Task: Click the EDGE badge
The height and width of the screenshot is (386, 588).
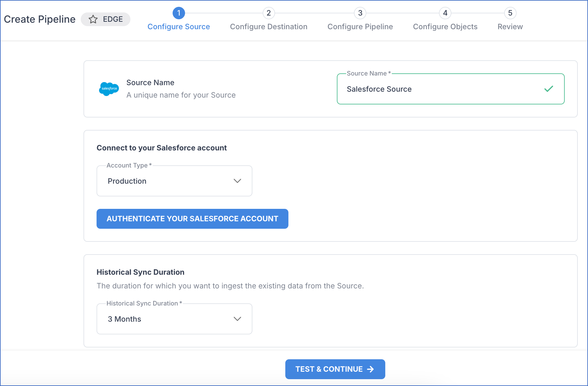Action: tap(106, 19)
